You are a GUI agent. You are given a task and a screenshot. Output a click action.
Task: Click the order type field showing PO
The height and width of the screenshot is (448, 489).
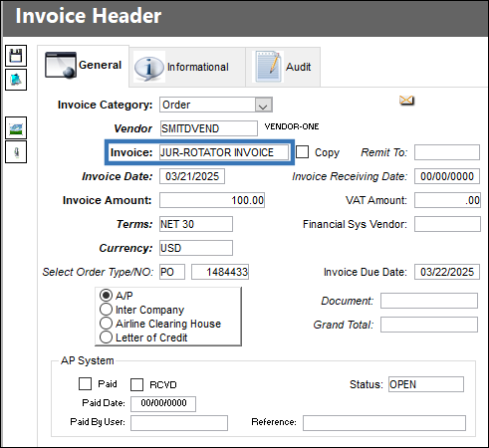172,272
